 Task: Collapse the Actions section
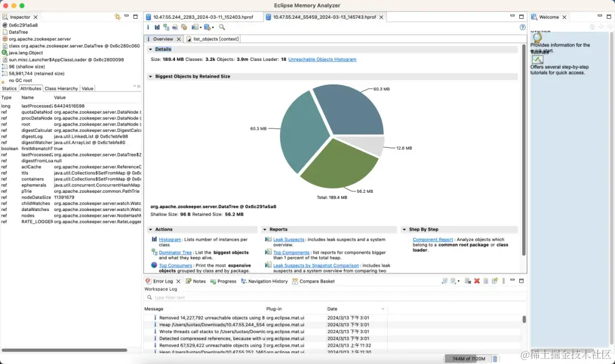pos(150,229)
